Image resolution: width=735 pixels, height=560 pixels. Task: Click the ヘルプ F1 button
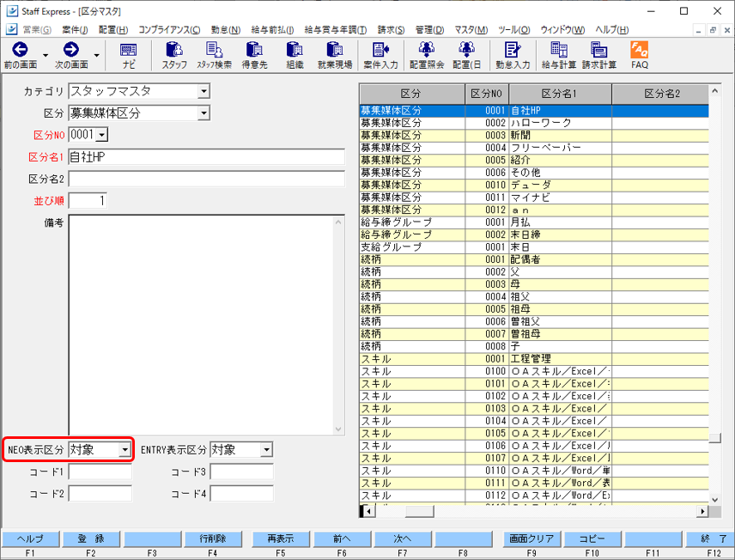coord(30,539)
